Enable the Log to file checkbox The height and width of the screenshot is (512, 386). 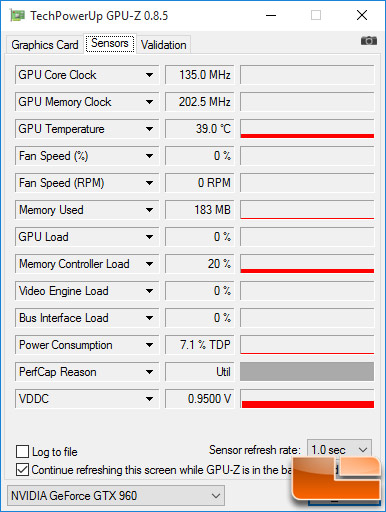coord(22,452)
